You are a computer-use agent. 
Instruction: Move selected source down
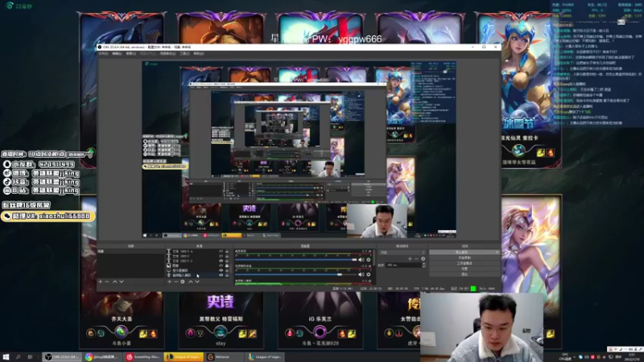(x=197, y=282)
